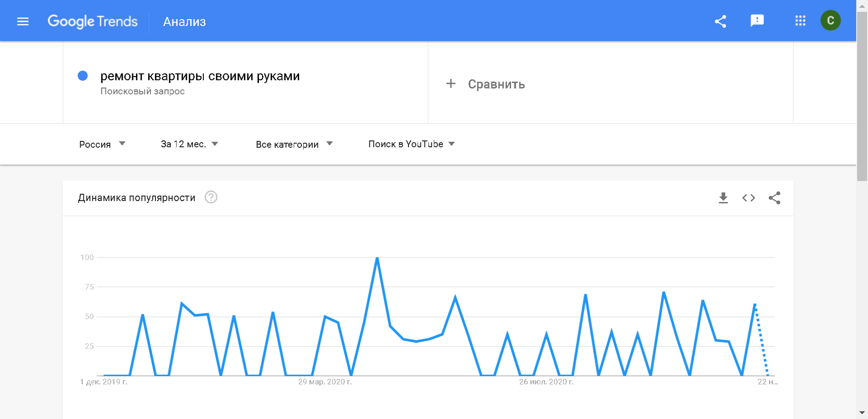
Task: Click Сравнить to add a term
Action: coord(496,84)
